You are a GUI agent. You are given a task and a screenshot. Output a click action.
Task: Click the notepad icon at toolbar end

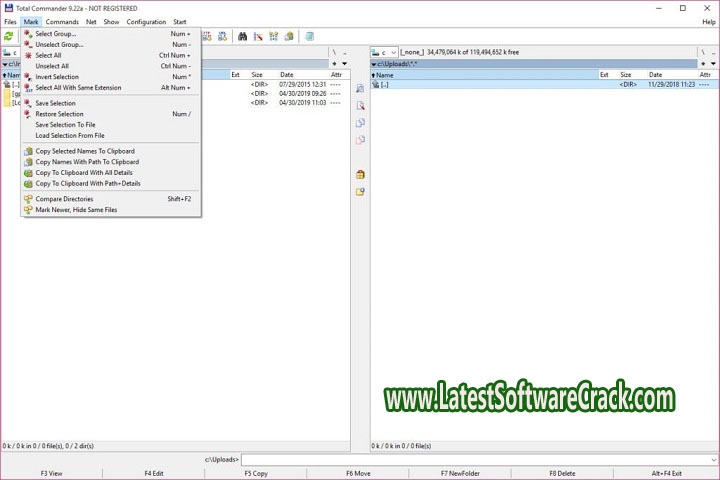click(x=310, y=36)
